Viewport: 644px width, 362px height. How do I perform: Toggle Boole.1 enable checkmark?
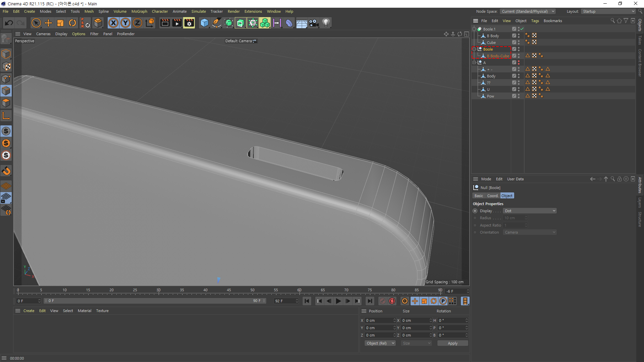pyautogui.click(x=522, y=29)
